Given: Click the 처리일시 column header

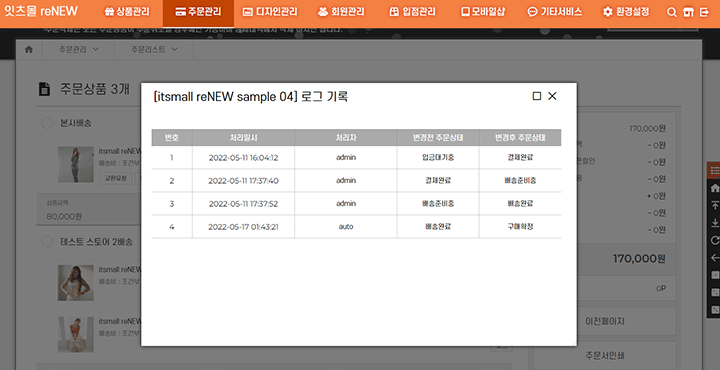Looking at the screenshot, I should (243, 138).
